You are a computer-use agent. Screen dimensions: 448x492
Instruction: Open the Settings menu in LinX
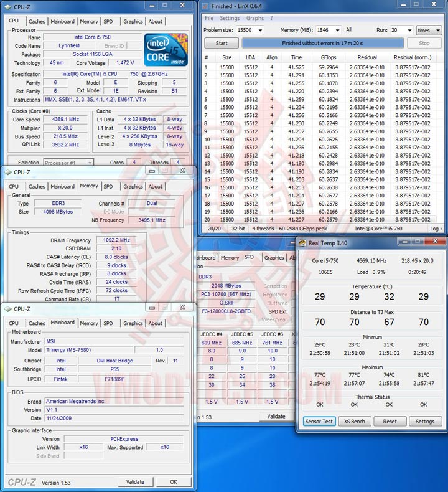coord(230,18)
